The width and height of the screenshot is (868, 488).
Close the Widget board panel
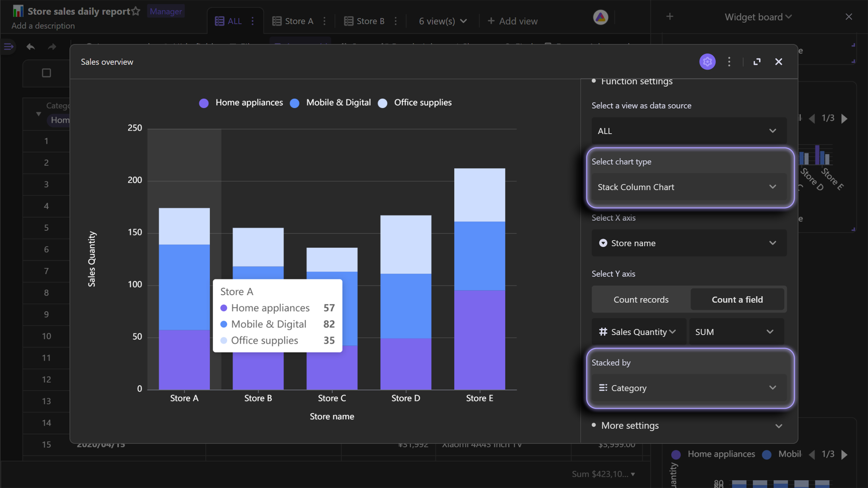(849, 16)
